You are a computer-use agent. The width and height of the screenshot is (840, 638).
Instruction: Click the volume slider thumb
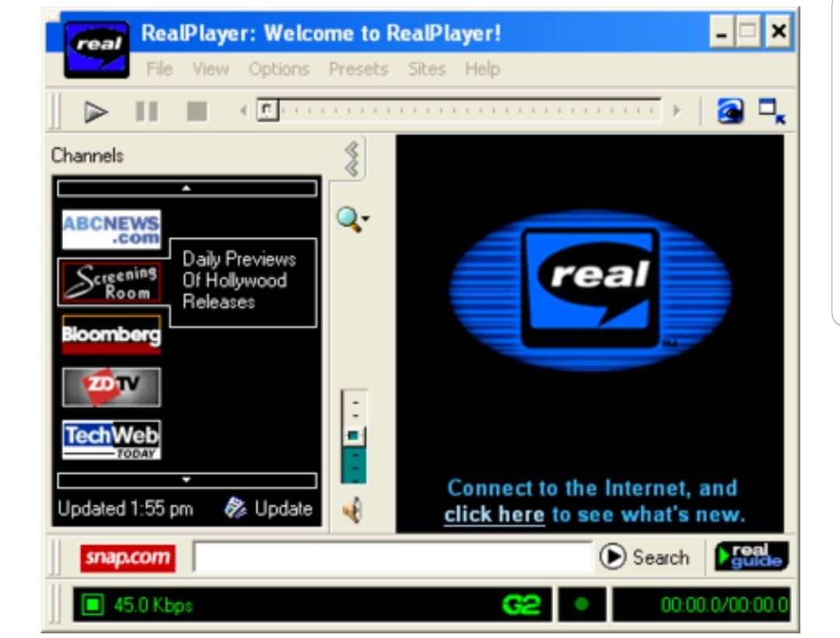click(354, 436)
